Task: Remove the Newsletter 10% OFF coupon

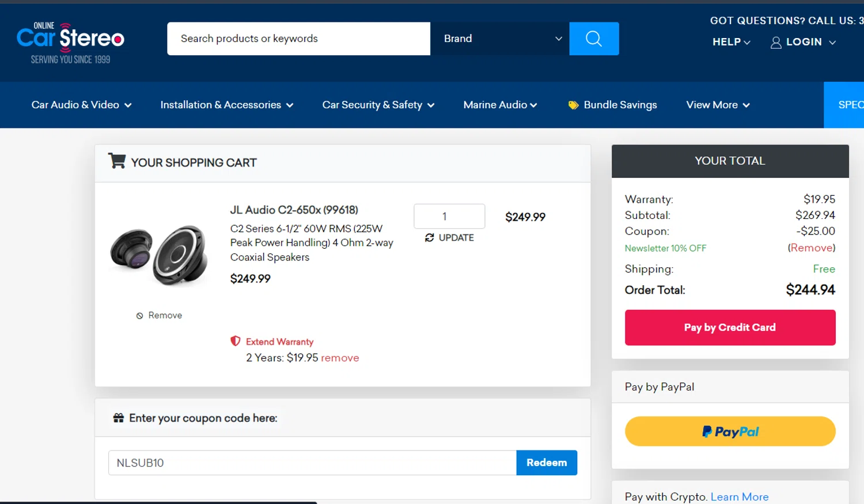Action: click(x=812, y=248)
